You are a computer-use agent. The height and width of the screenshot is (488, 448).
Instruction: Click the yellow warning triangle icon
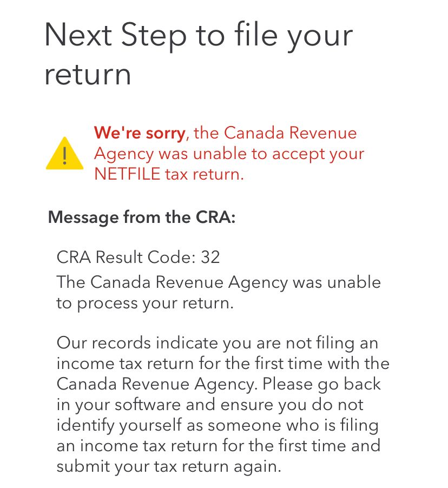(64, 155)
